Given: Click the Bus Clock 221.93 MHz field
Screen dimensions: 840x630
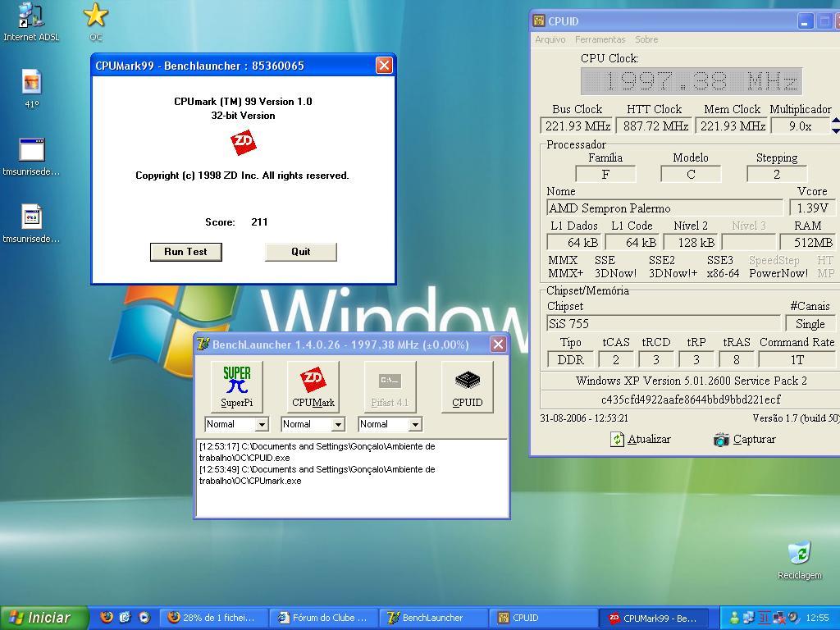Looking at the screenshot, I should click(x=577, y=126).
